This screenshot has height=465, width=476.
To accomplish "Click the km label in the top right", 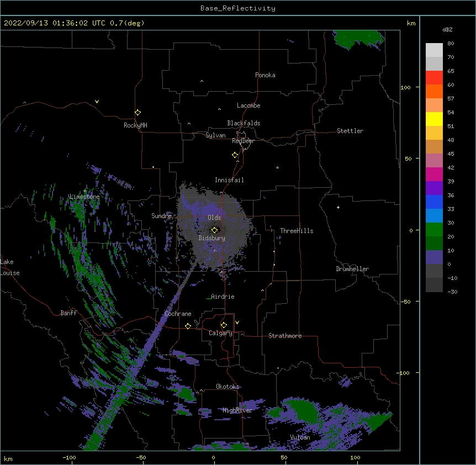I will pyautogui.click(x=411, y=23).
